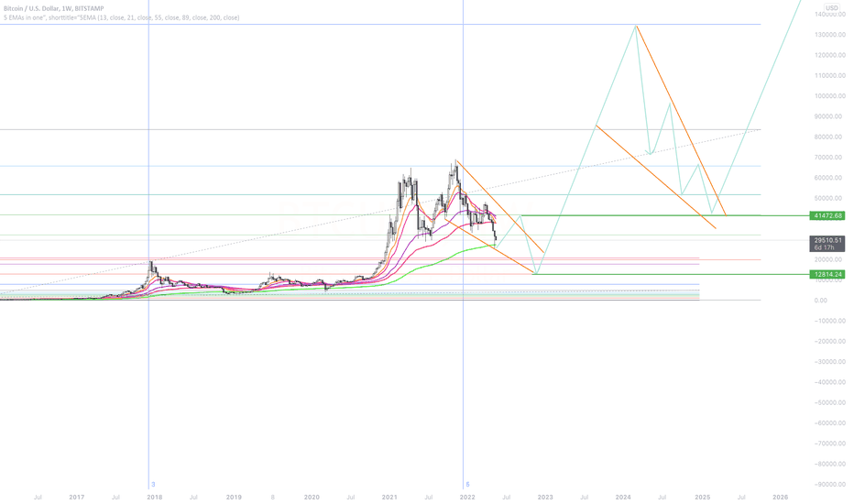Open the 5 EMAs in one indicator legend
Viewport: 854px width, 504px height.
click(x=122, y=17)
